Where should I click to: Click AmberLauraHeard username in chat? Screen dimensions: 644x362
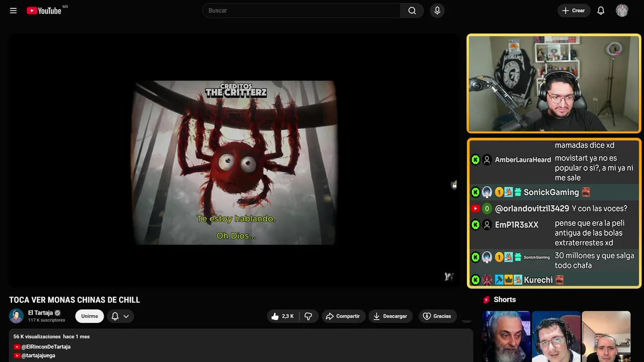523,160
